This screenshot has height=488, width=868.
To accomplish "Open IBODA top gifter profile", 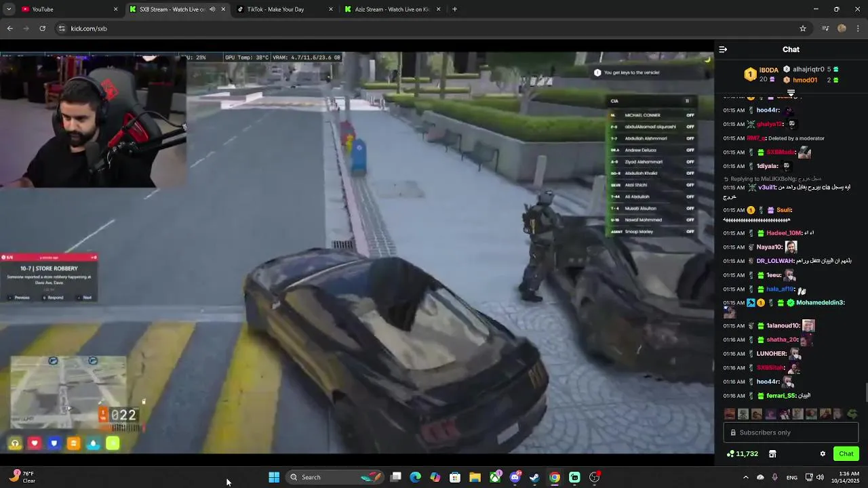I will [x=768, y=70].
